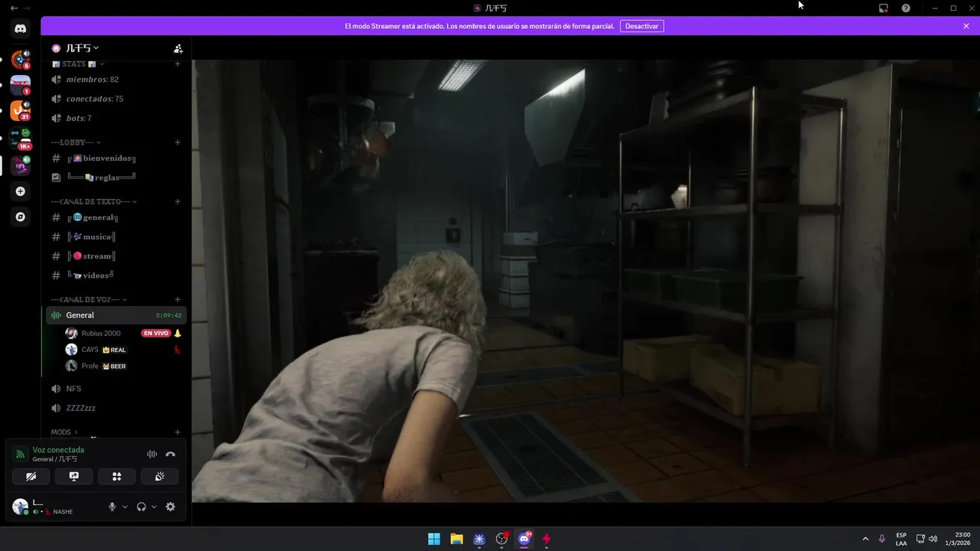Click the bots: 7 stat channel
Viewport: 980px width, 551px height.
[116, 119]
